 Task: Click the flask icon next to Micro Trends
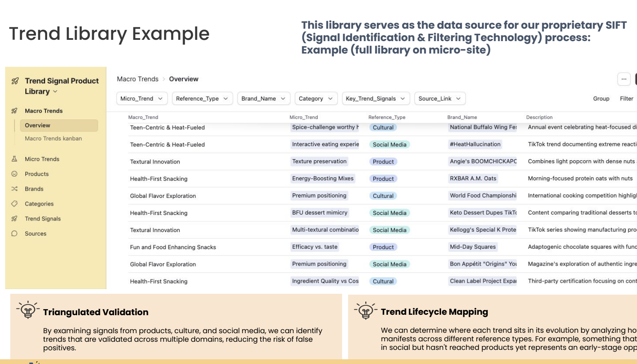coord(14,159)
